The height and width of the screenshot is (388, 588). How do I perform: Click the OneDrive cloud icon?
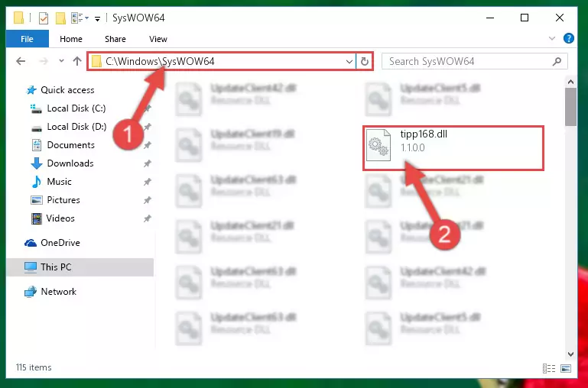point(31,243)
